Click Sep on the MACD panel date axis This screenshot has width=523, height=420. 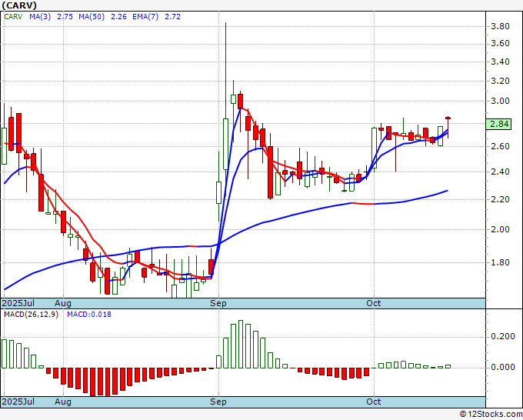[218, 402]
